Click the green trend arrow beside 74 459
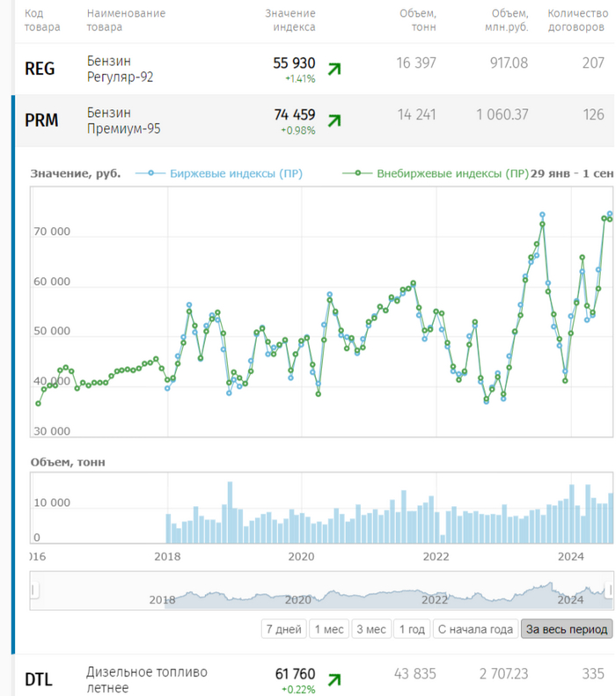 tap(334, 121)
